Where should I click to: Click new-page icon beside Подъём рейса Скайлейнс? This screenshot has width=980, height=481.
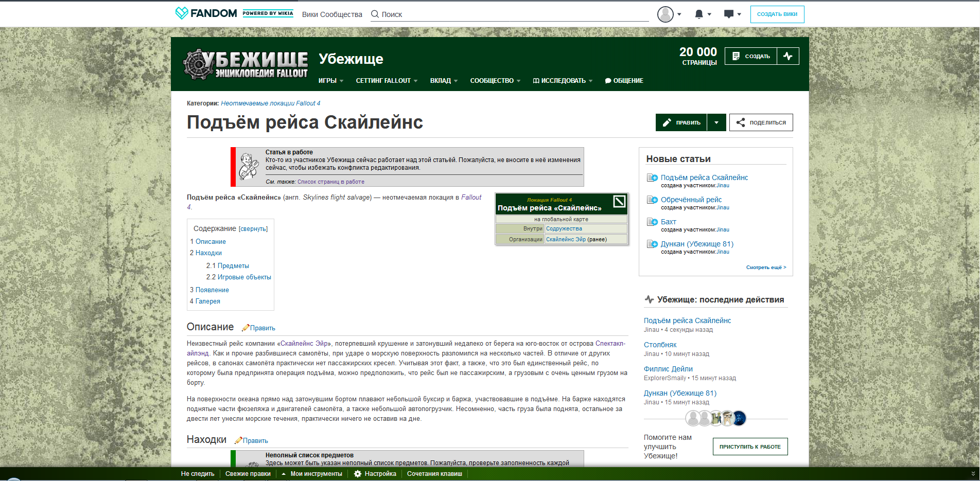click(x=652, y=177)
